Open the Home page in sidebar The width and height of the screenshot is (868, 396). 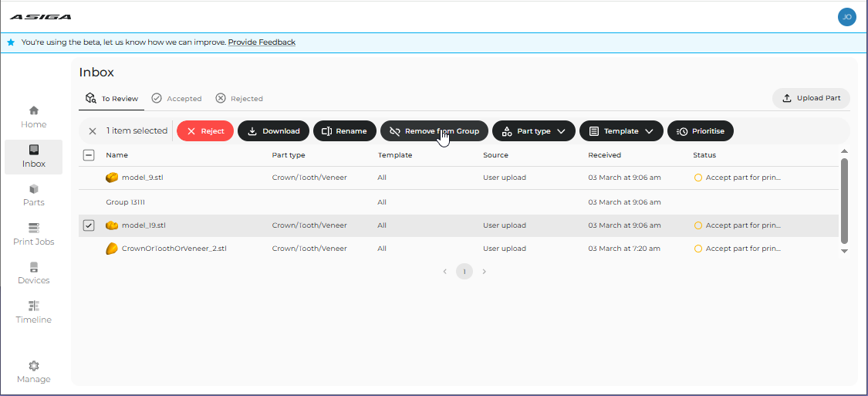33,117
